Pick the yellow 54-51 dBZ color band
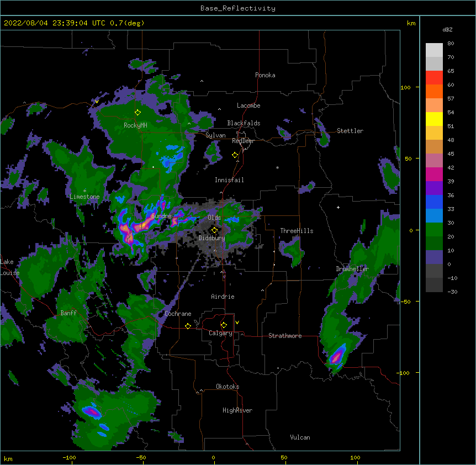This screenshot has width=476, height=465. (434, 119)
